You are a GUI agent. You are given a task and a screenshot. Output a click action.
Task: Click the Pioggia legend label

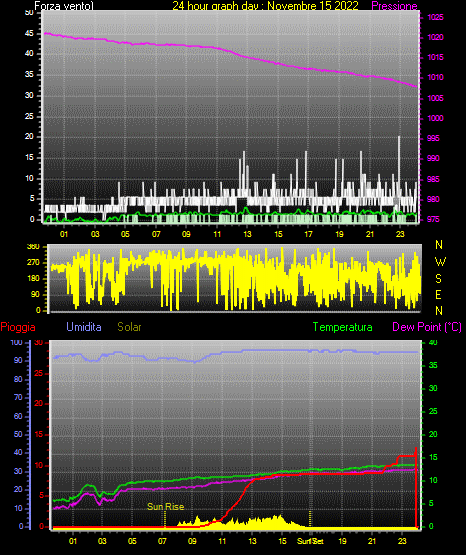tap(18, 327)
